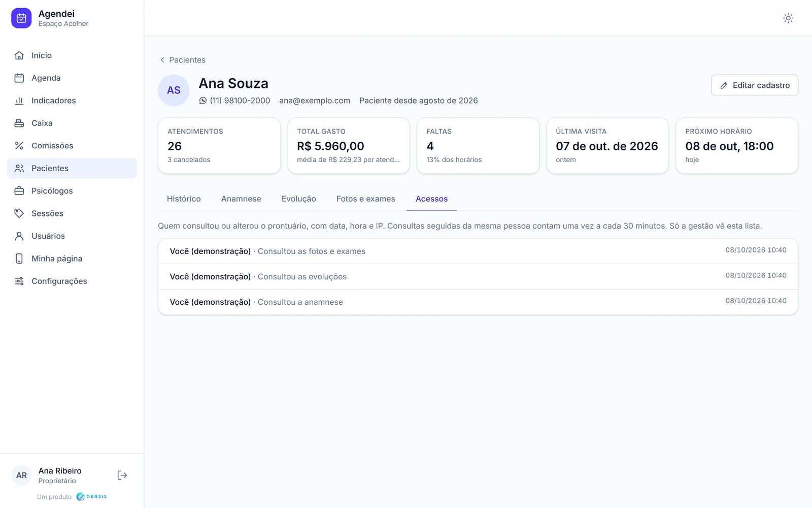
Task: Click the WhatsApp icon next to phone number
Action: (203, 101)
